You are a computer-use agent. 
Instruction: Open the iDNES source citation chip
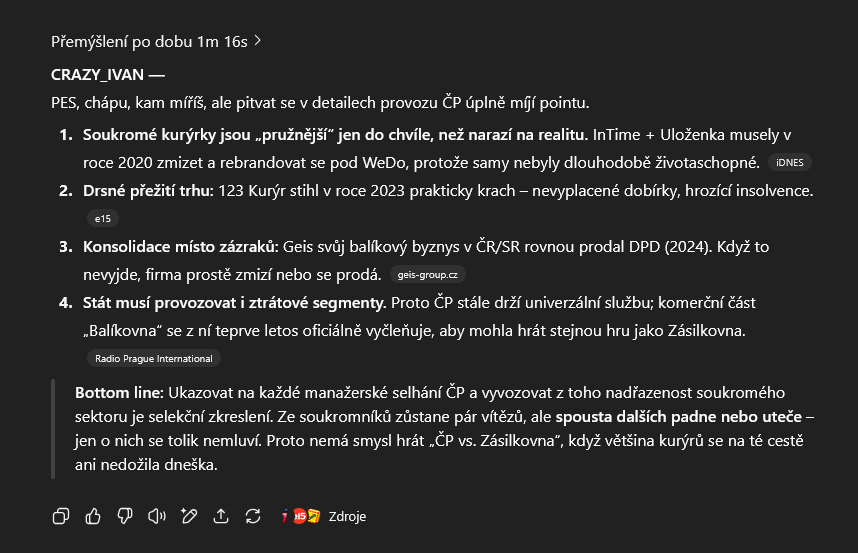790,162
